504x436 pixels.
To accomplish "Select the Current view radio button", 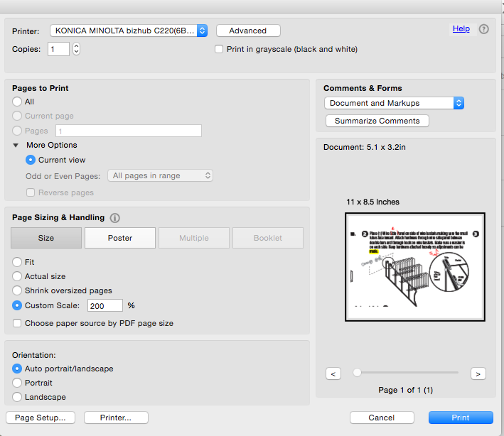I will point(31,160).
